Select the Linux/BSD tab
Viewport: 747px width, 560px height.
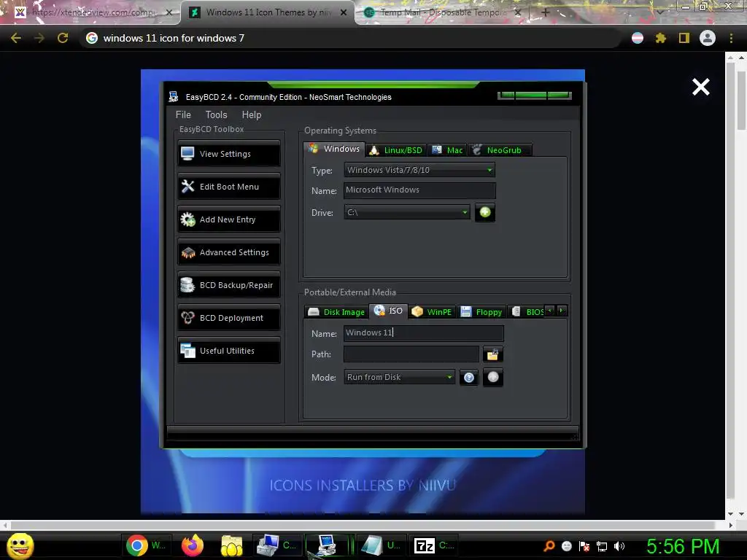[x=396, y=150]
